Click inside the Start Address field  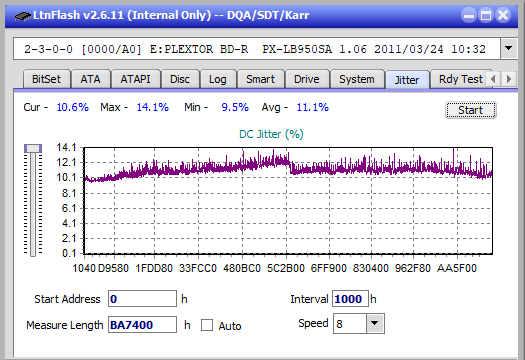[x=142, y=299]
